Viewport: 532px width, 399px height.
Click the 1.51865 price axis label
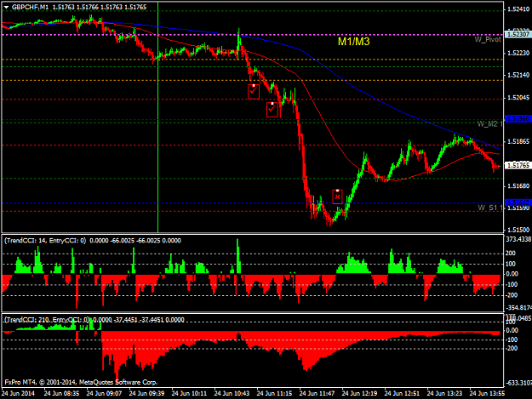coord(518,142)
